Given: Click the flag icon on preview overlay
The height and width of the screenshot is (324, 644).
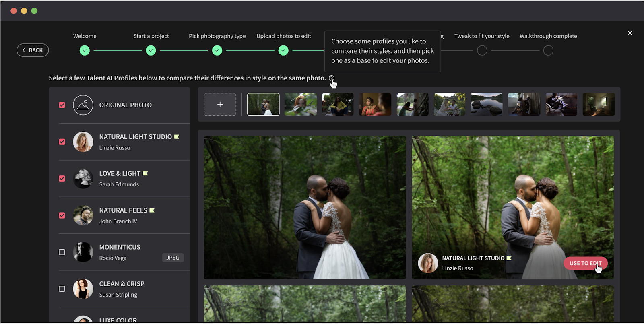Looking at the screenshot, I should [509, 258].
